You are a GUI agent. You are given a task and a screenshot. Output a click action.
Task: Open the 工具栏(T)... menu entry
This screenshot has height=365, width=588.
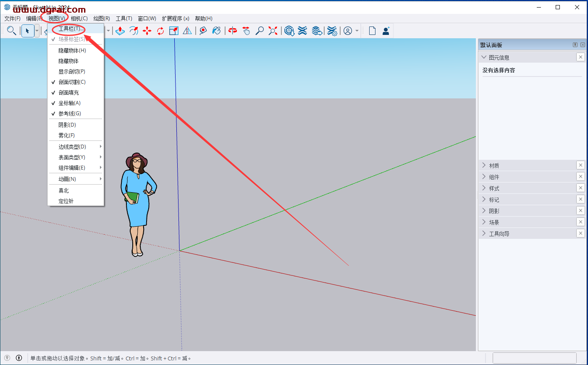(76, 29)
